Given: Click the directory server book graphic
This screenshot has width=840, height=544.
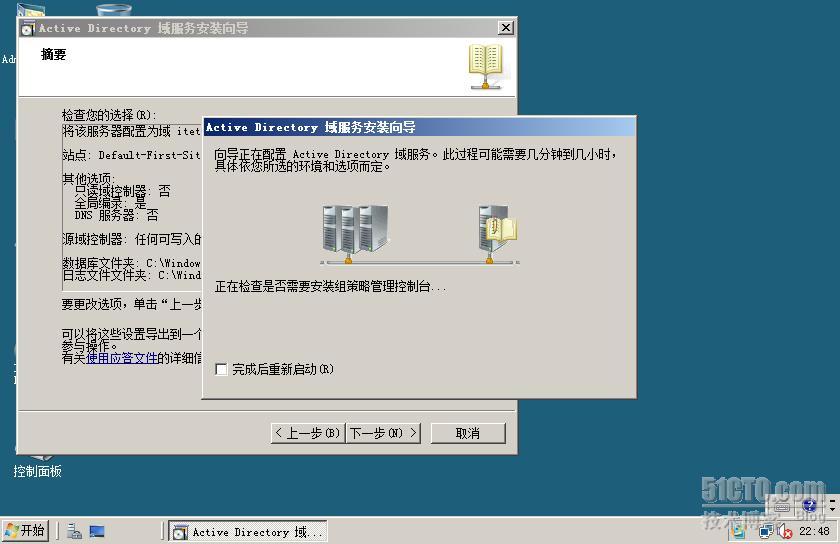Looking at the screenshot, I should pyautogui.click(x=498, y=228).
